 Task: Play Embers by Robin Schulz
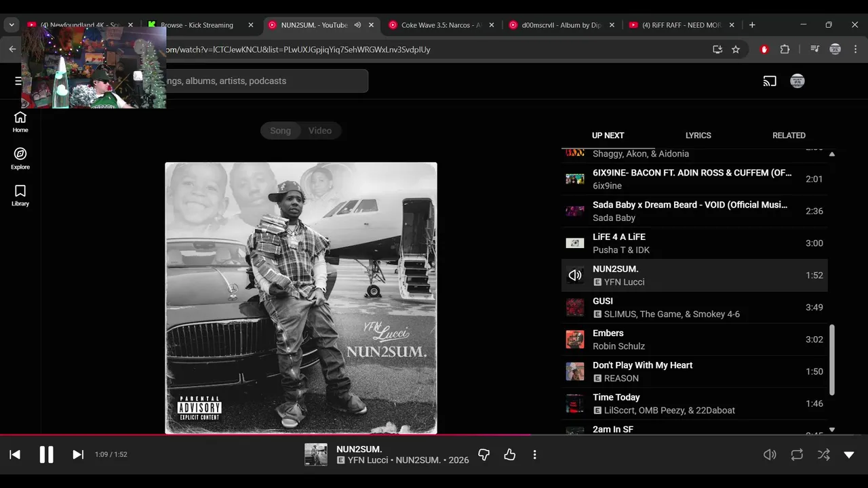point(694,340)
